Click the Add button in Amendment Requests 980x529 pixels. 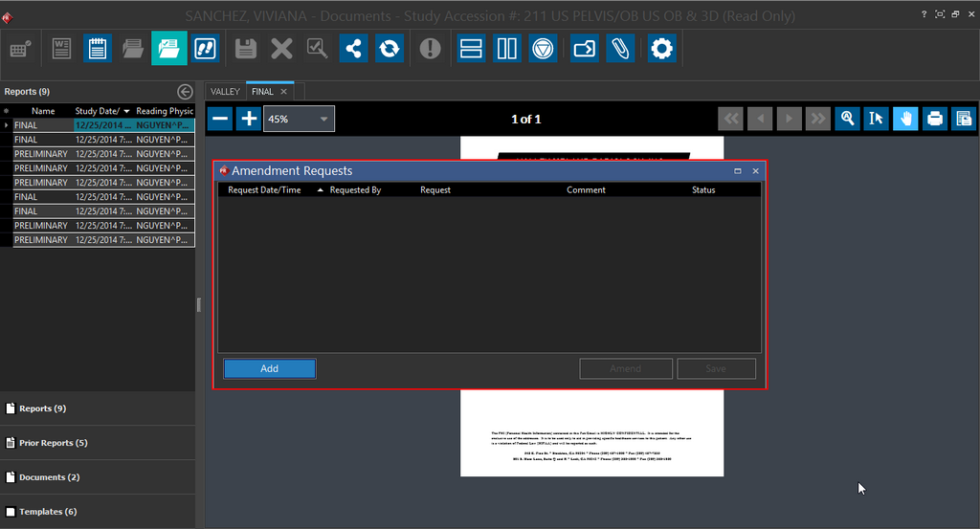pos(269,368)
